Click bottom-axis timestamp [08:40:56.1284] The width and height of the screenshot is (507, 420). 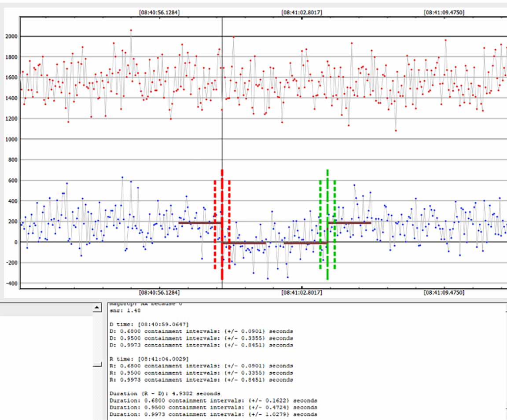point(159,292)
